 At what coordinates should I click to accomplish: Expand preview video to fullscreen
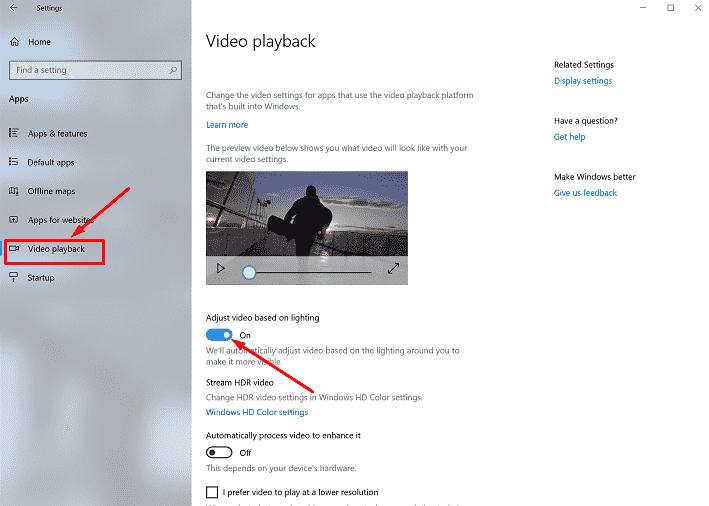pos(393,269)
